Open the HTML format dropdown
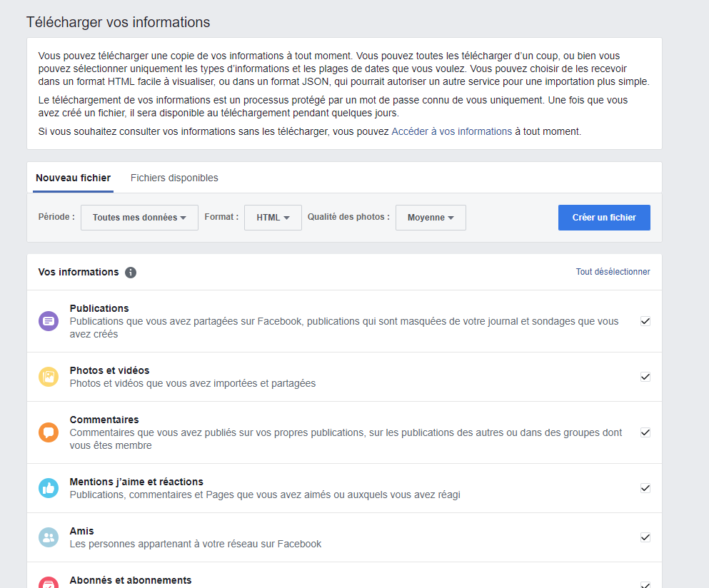The height and width of the screenshot is (588, 709). click(273, 218)
